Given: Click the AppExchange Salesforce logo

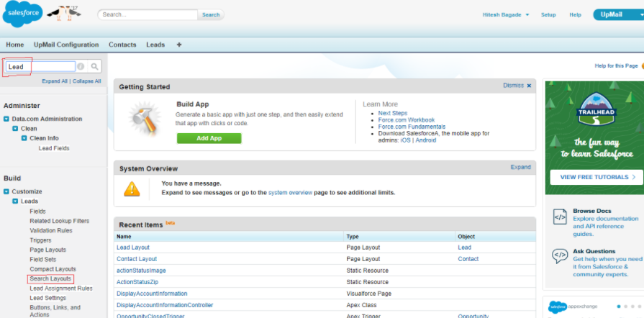Looking at the screenshot, I should [x=558, y=306].
